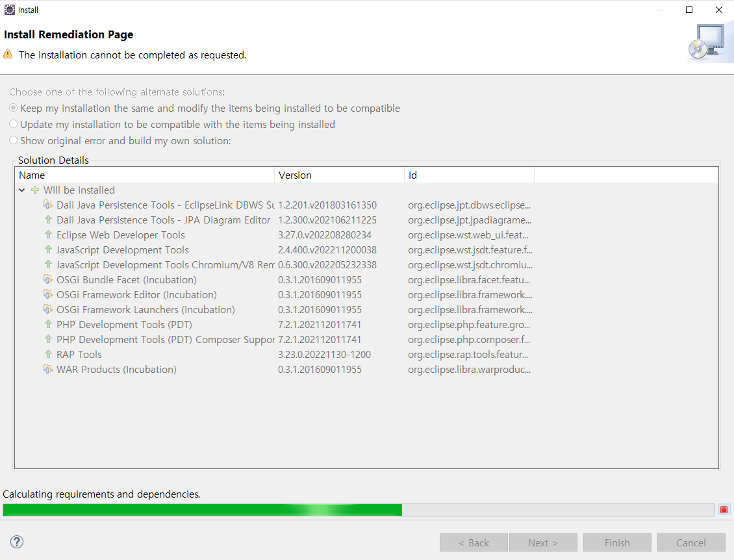Click the id org.eclipse.php.composer.f...

(x=468, y=340)
